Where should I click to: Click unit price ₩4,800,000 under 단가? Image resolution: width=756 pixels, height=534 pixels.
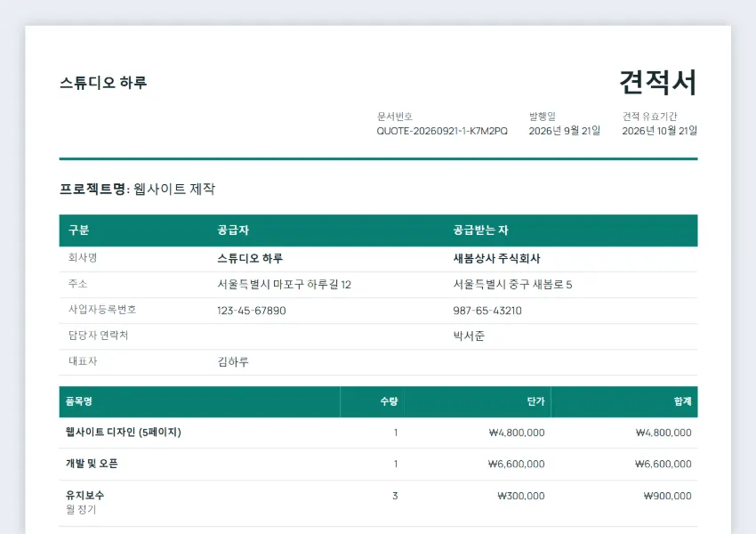517,433
